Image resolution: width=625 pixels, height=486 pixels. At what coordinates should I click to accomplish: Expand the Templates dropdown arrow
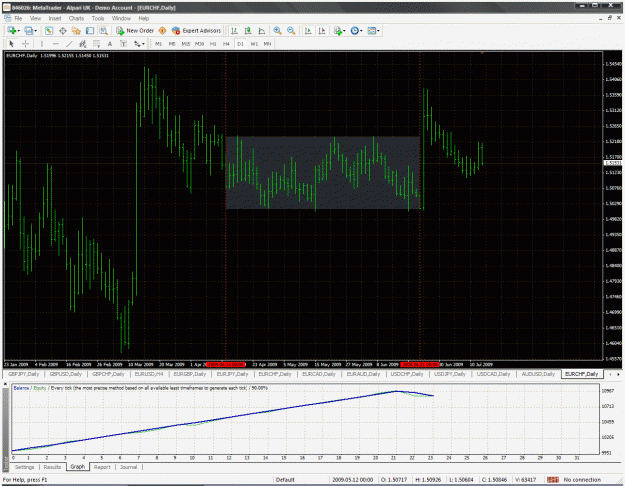point(378,31)
